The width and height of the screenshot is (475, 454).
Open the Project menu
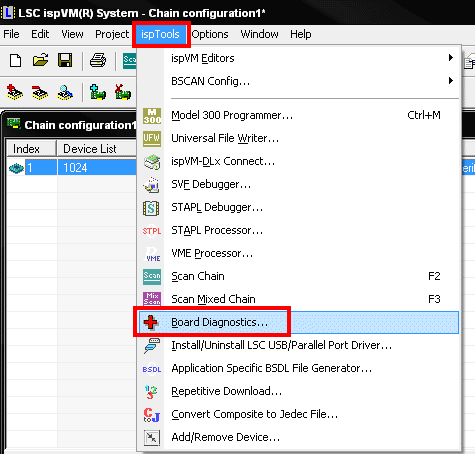[x=112, y=34]
